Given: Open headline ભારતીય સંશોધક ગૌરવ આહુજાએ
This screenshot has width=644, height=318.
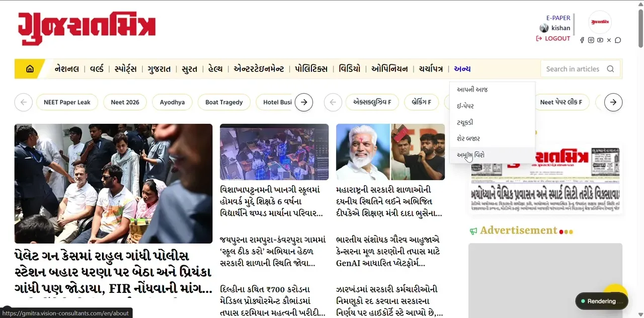Looking at the screenshot, I should (388, 251).
